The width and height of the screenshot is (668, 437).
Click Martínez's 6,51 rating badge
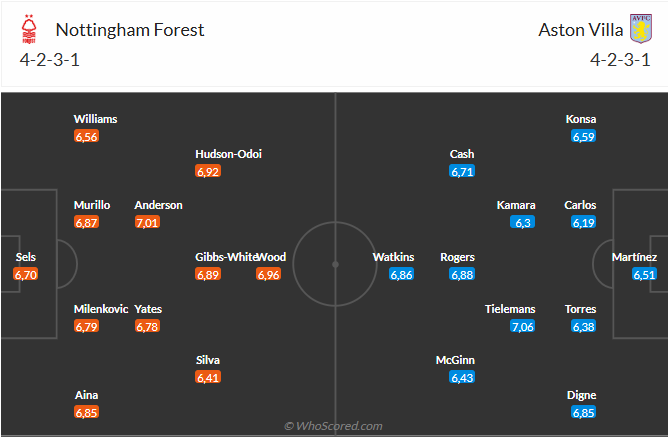click(644, 274)
